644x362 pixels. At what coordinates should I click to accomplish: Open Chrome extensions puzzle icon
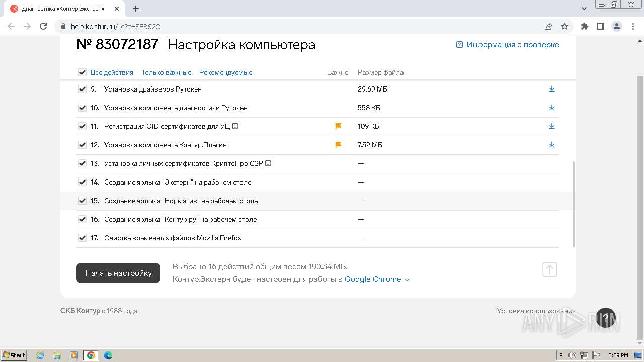click(585, 26)
